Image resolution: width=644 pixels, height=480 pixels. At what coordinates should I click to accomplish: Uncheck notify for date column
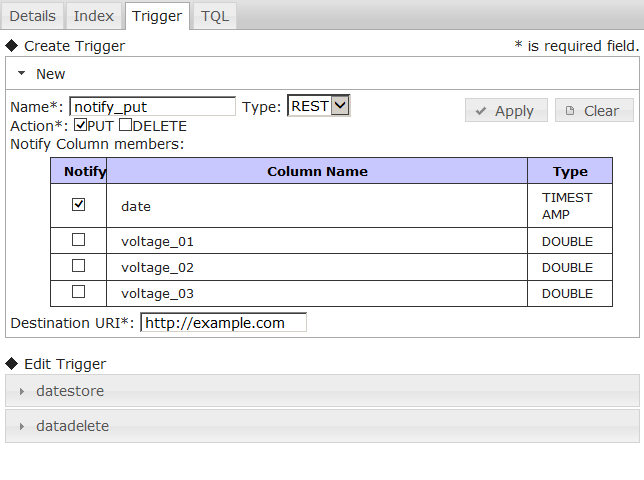coord(79,204)
